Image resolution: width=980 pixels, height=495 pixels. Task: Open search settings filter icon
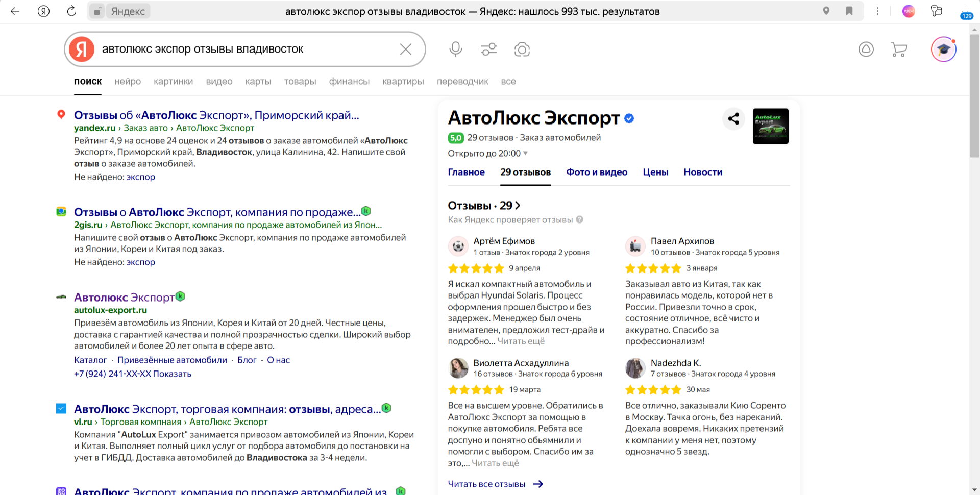489,49
